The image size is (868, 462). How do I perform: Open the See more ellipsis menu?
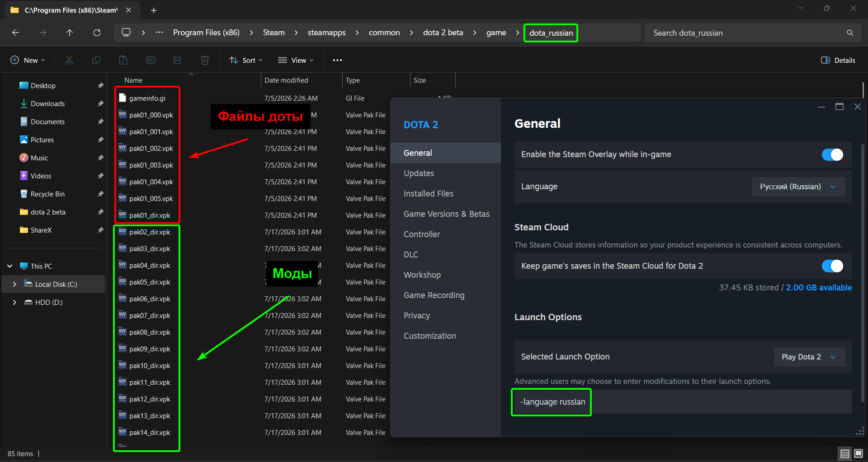pos(337,60)
